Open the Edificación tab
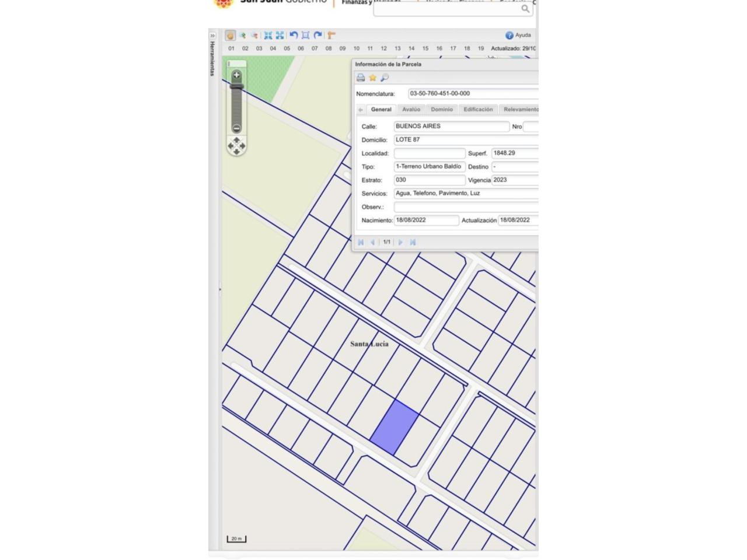The width and height of the screenshot is (747, 560). click(478, 110)
